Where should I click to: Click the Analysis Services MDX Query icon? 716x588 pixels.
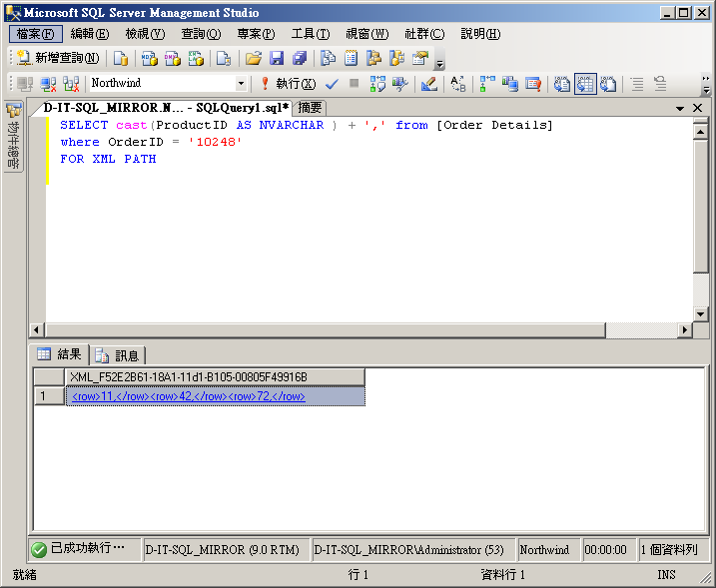[x=150, y=58]
